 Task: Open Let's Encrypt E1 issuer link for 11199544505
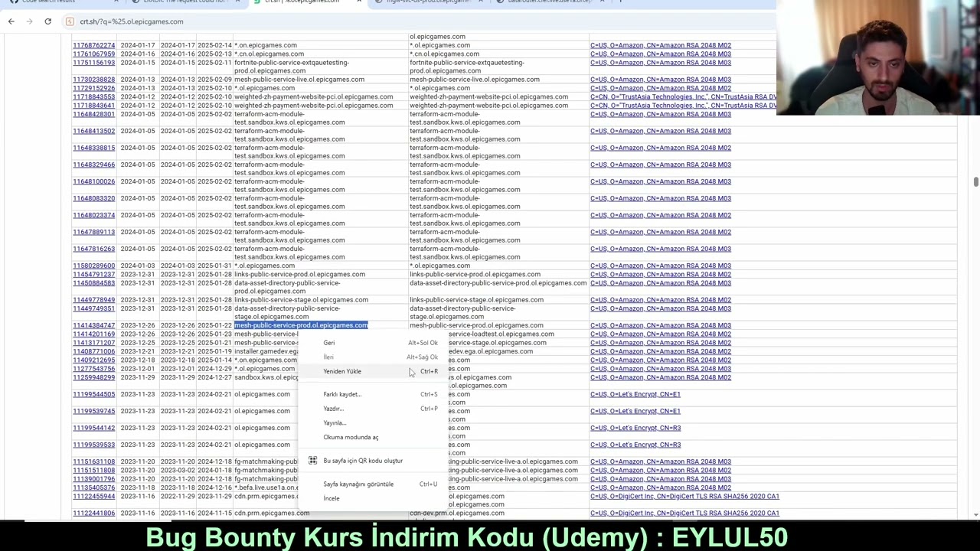635,394
